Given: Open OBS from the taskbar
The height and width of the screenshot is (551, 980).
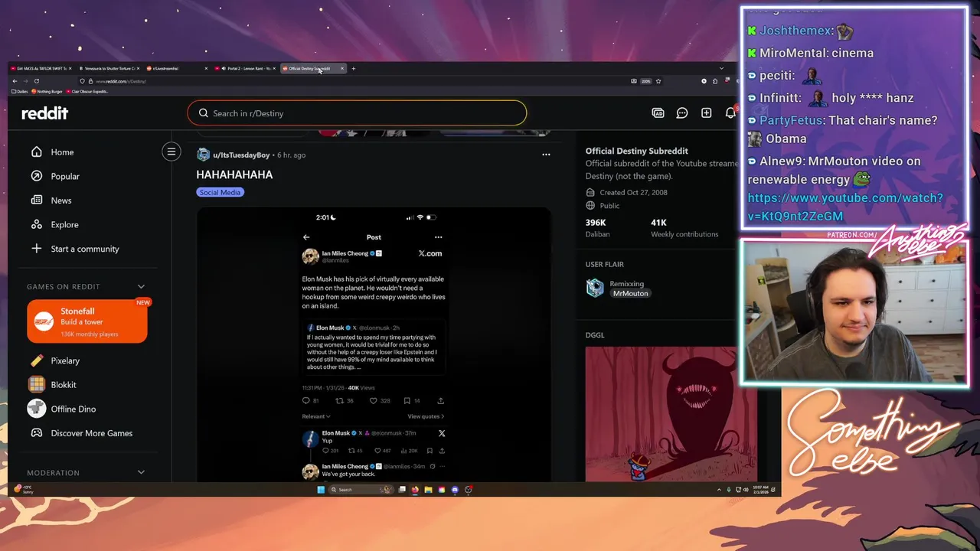Looking at the screenshot, I should tap(468, 490).
